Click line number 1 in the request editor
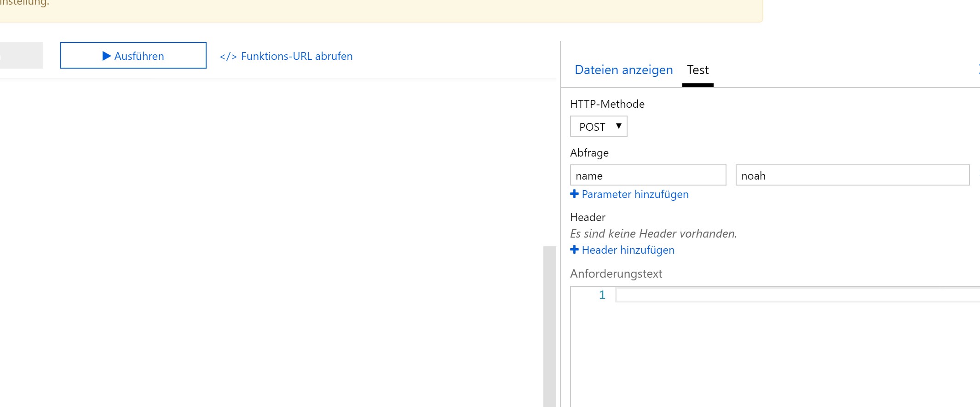This screenshot has height=407, width=980. (602, 295)
